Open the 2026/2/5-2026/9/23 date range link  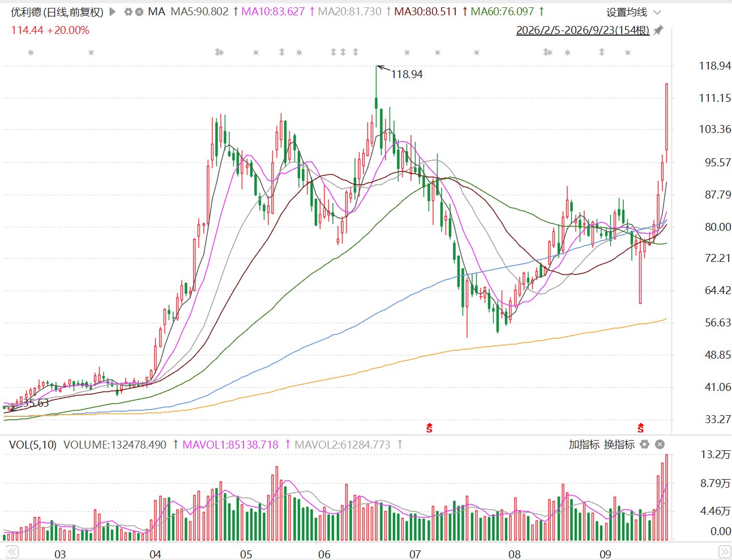(x=583, y=31)
